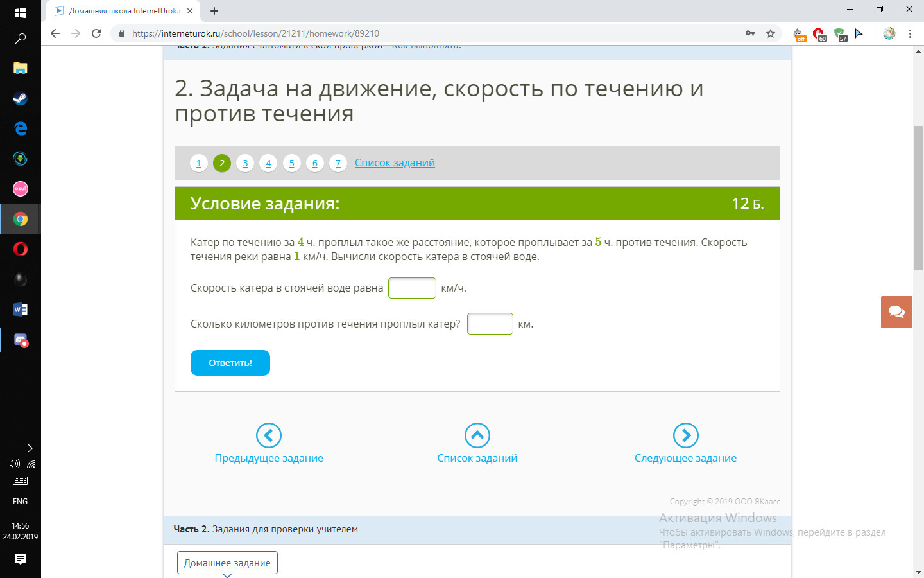Open Steam from the taskbar
Viewport: 924px width, 578px height.
pyautogui.click(x=21, y=98)
